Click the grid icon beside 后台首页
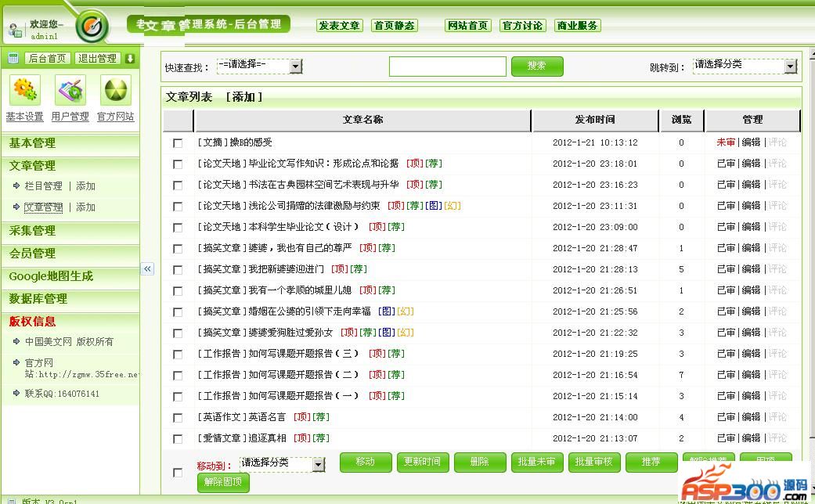Viewport: 815px width, 504px height. (13, 58)
